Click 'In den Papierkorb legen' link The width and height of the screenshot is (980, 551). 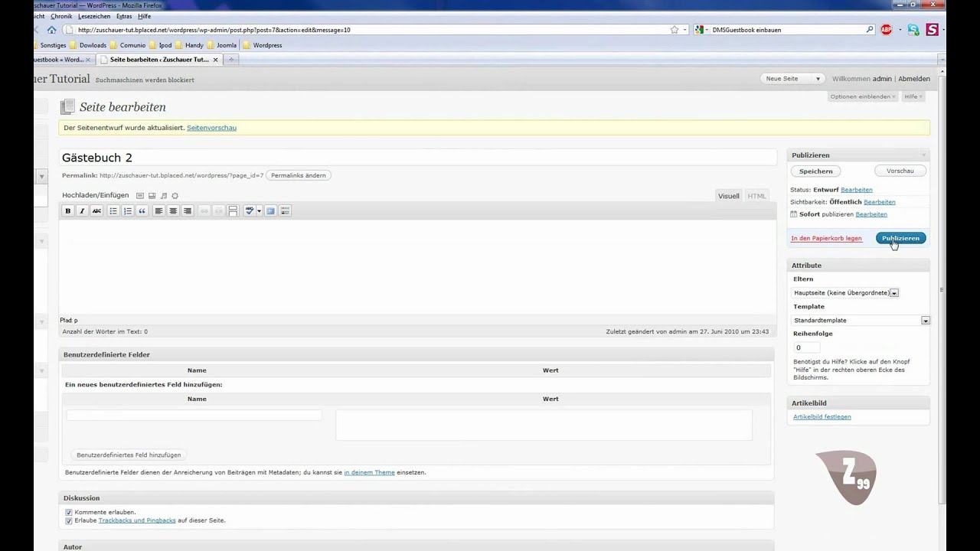pyautogui.click(x=826, y=239)
